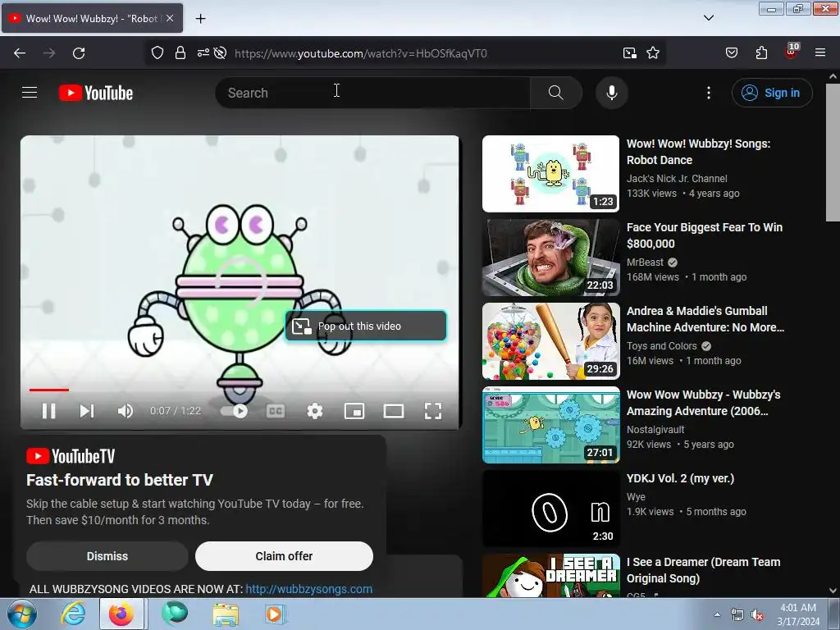The width and height of the screenshot is (840, 630).
Task: Open the Firefox extensions puzzle icon
Action: coord(761,52)
